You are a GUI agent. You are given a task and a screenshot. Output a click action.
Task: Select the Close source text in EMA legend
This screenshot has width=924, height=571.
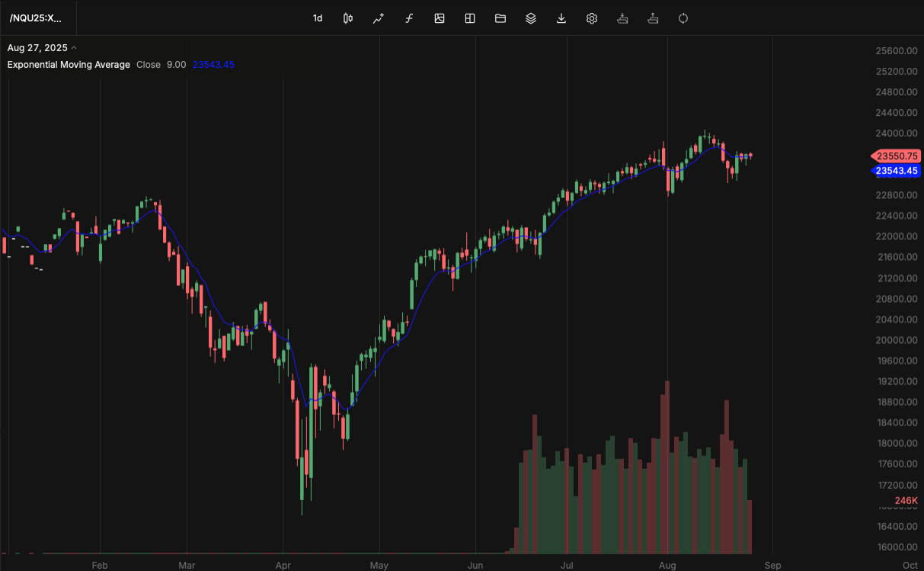pos(149,65)
